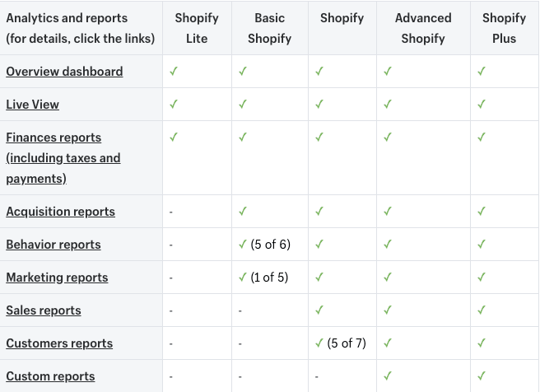540x392 pixels.
Task: Open the Marketing reports link
Action: click(57, 278)
